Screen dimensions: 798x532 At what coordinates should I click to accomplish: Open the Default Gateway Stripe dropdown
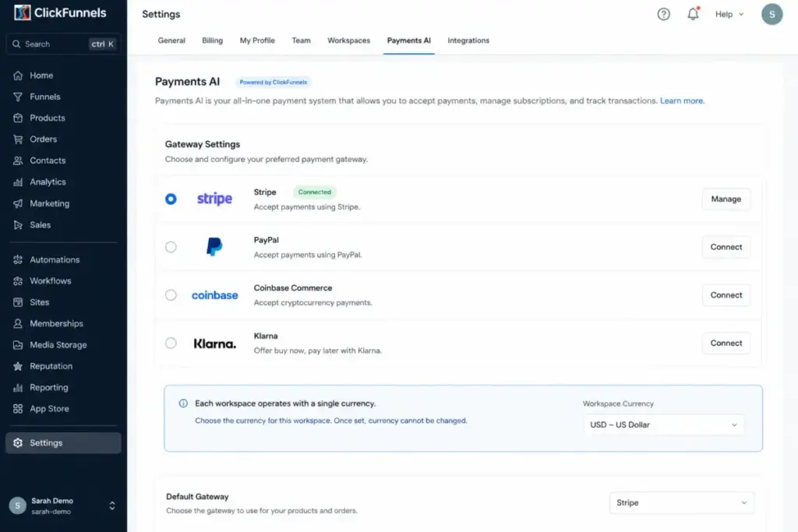pyautogui.click(x=681, y=502)
